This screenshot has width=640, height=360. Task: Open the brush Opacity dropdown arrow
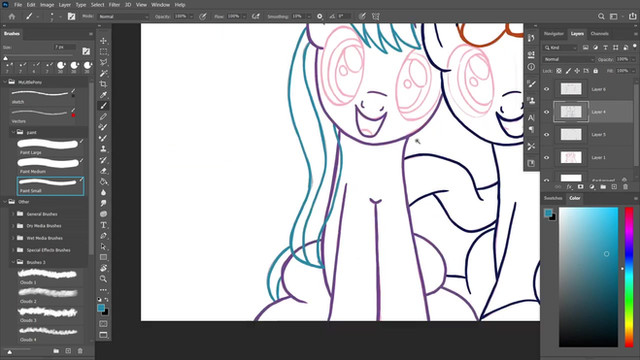click(191, 17)
